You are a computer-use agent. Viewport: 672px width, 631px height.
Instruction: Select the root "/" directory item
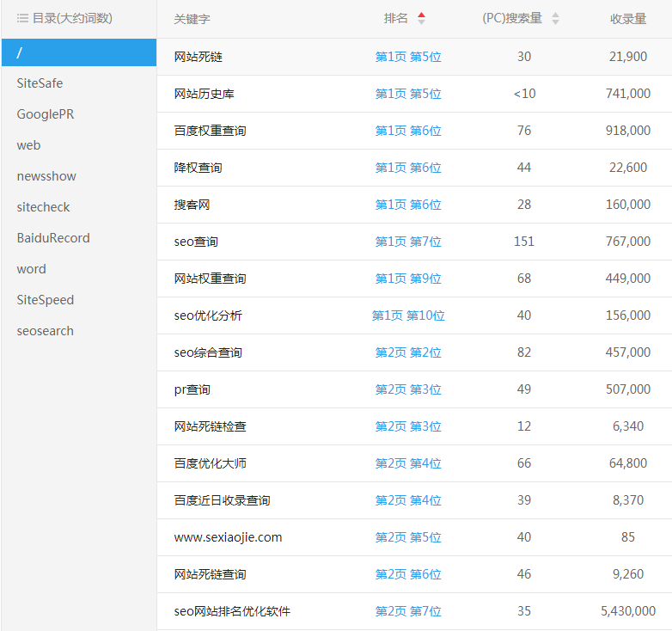79,52
